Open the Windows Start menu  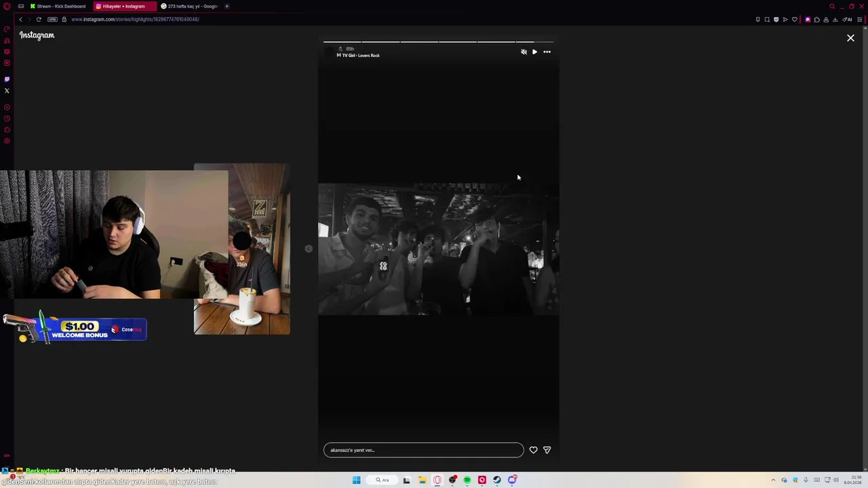[x=356, y=480]
